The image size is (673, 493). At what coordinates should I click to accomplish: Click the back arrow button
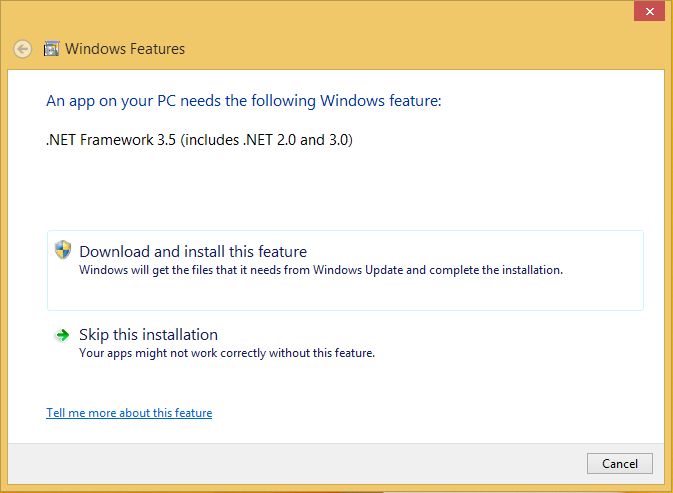coord(23,49)
